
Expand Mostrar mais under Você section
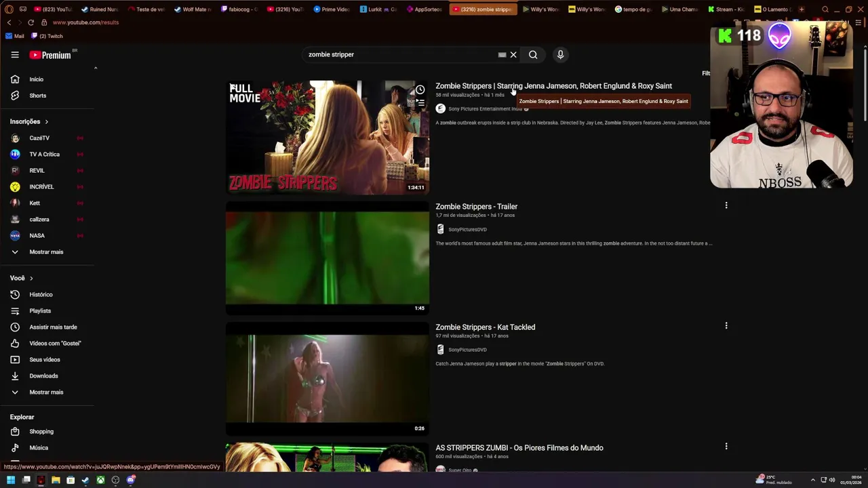[x=47, y=392]
